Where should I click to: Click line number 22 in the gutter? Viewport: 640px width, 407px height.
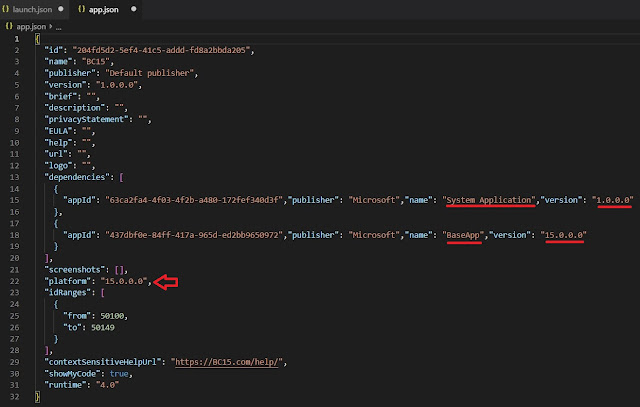pyautogui.click(x=15, y=281)
